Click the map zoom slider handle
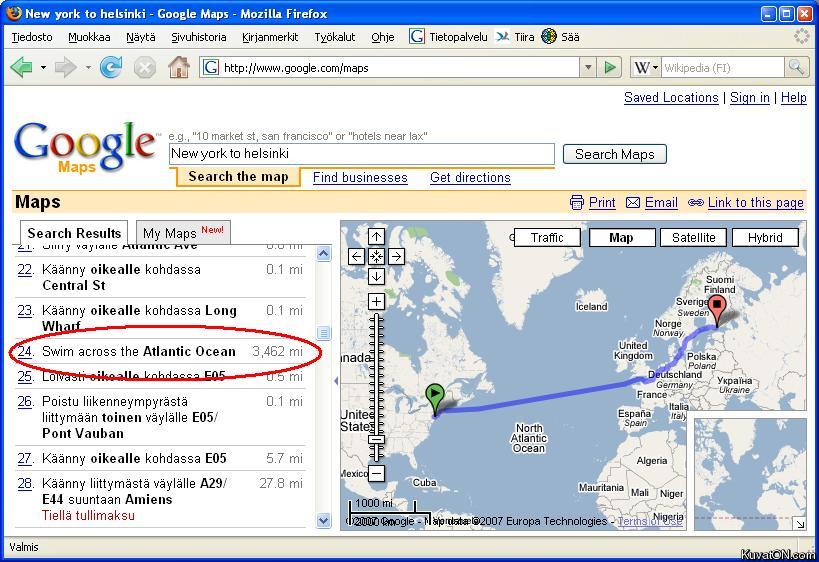Screen dimensions: 819x562 coord(376,440)
